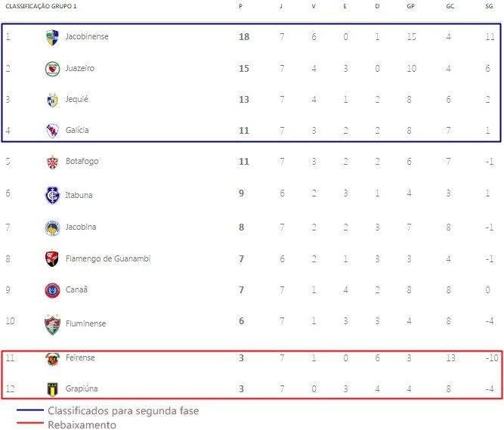Click the Flamengo de Guanambi crest

52,259
